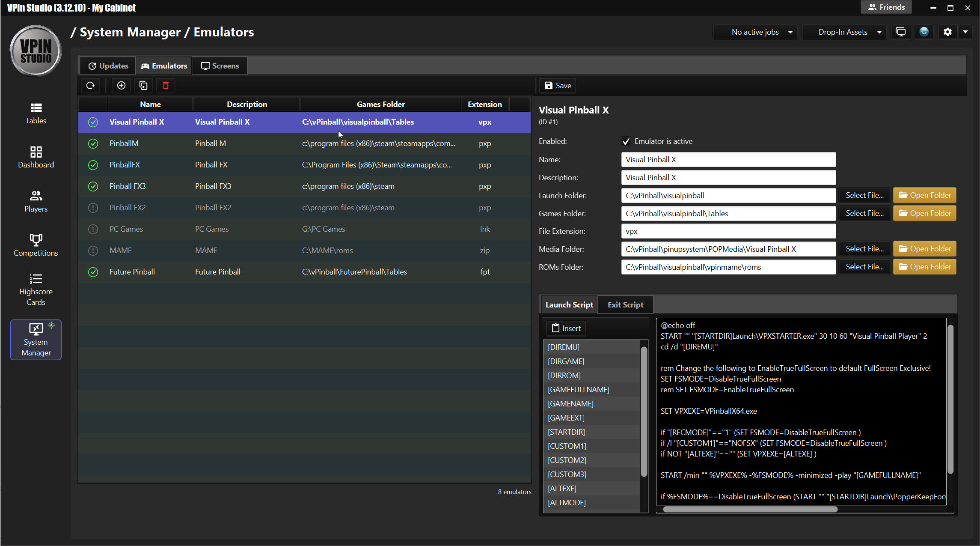The width and height of the screenshot is (980, 546).
Task: Expand the arrow next to preferences gear
Action: 965,32
